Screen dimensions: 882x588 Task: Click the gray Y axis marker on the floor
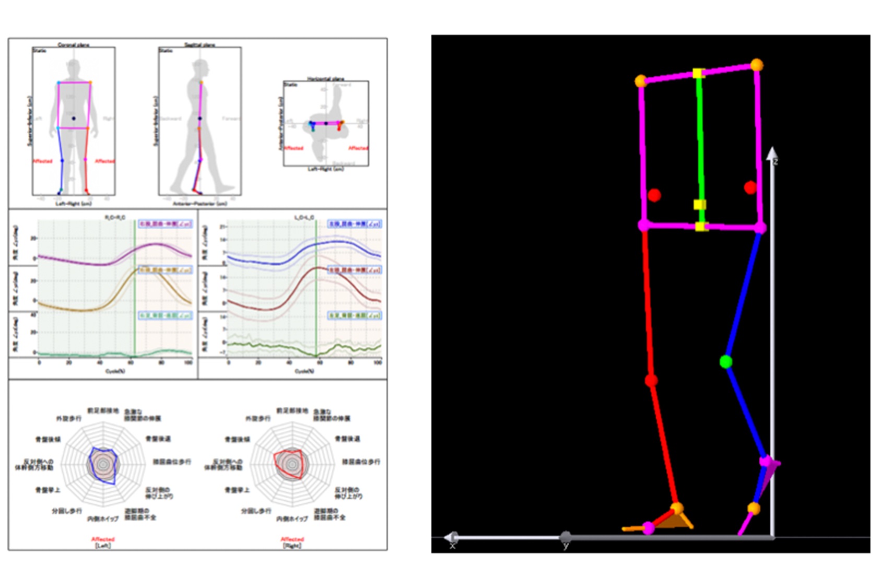click(565, 537)
